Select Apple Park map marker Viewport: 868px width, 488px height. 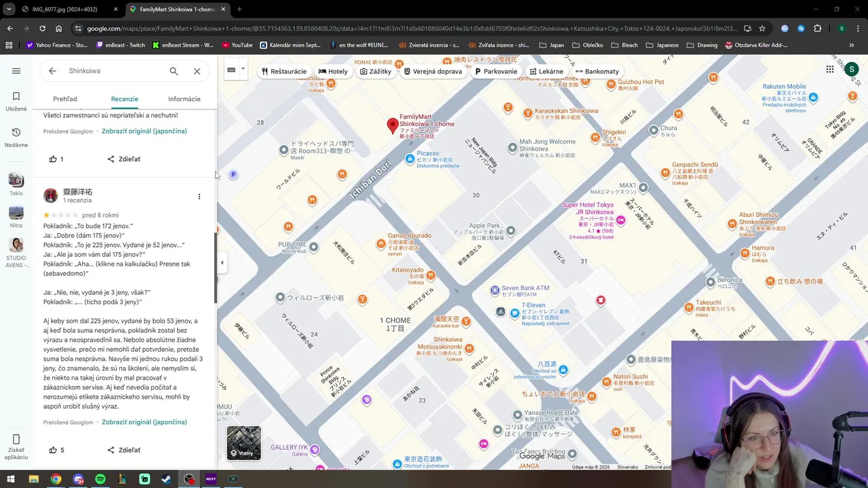coord(511,231)
